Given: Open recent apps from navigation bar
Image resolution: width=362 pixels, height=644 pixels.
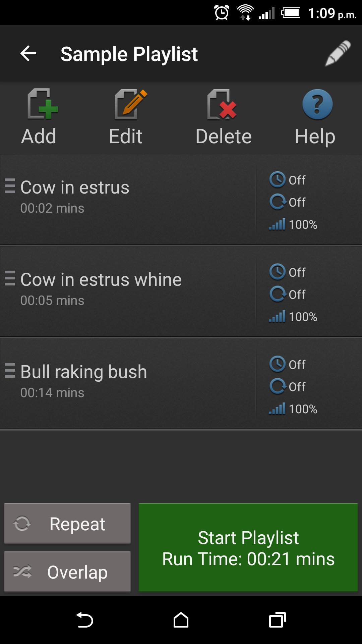Looking at the screenshot, I should coord(278,620).
